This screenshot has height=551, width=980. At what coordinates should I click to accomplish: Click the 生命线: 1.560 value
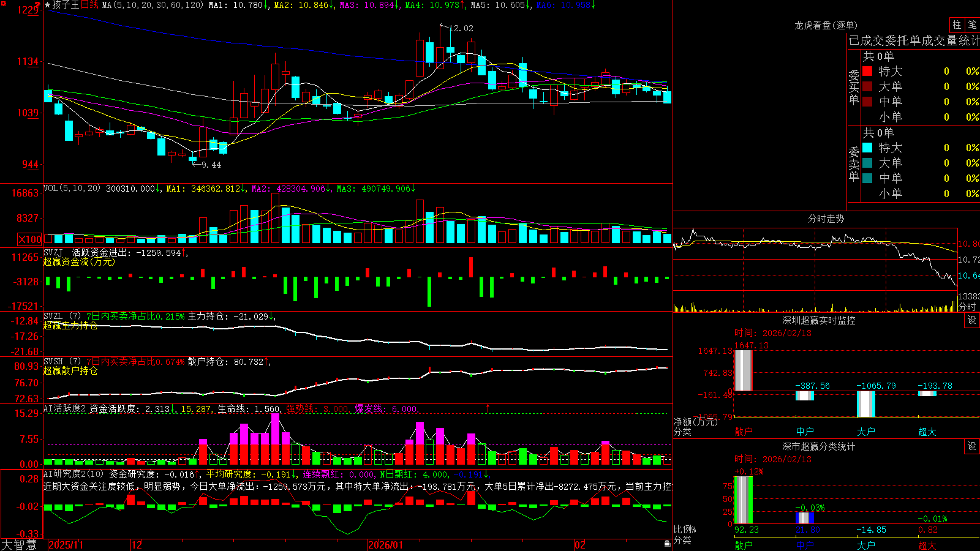point(249,409)
